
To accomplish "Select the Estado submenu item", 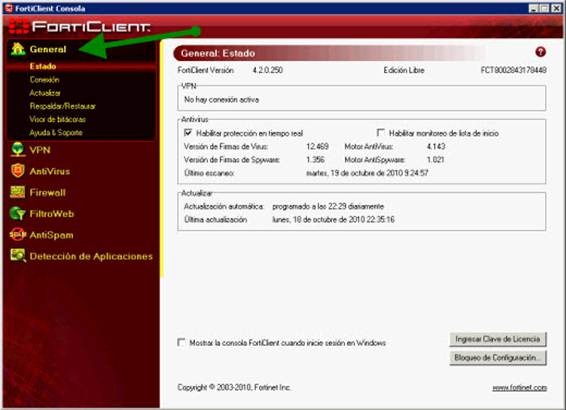I will [43, 66].
